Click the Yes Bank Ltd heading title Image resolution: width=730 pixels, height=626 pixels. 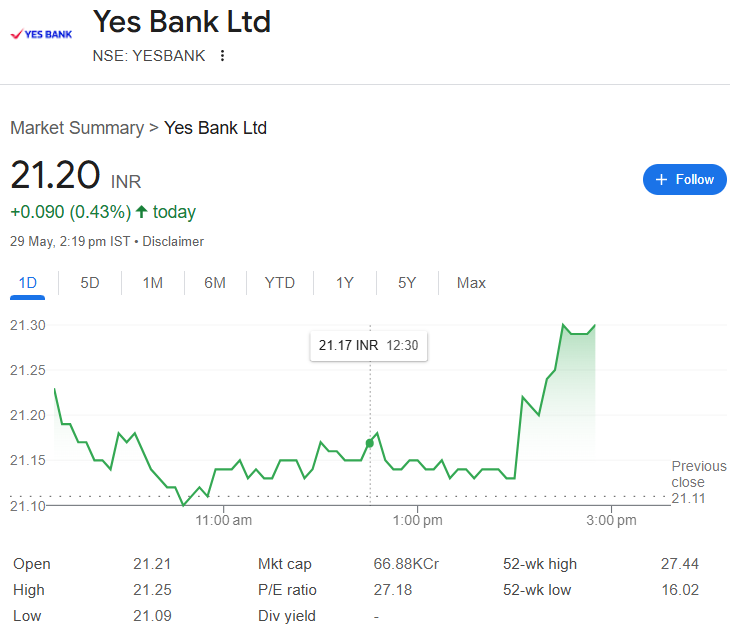tap(182, 22)
